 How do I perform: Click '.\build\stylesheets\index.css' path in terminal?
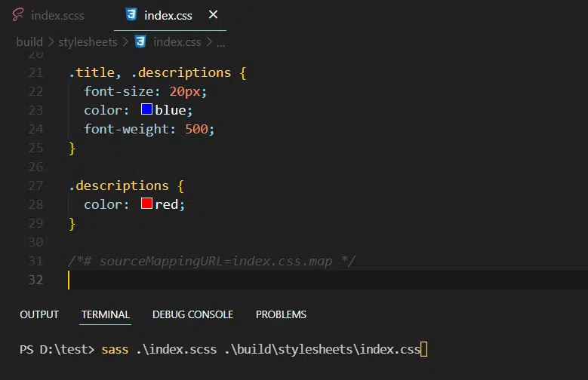(x=322, y=349)
